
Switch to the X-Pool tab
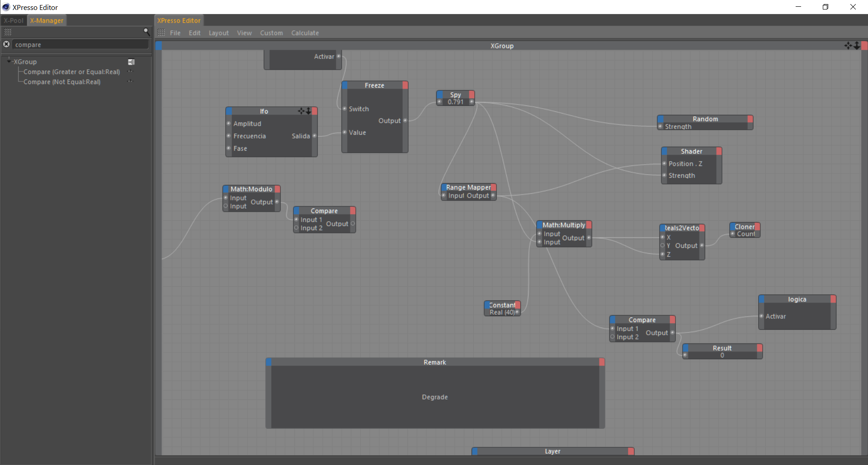point(14,20)
